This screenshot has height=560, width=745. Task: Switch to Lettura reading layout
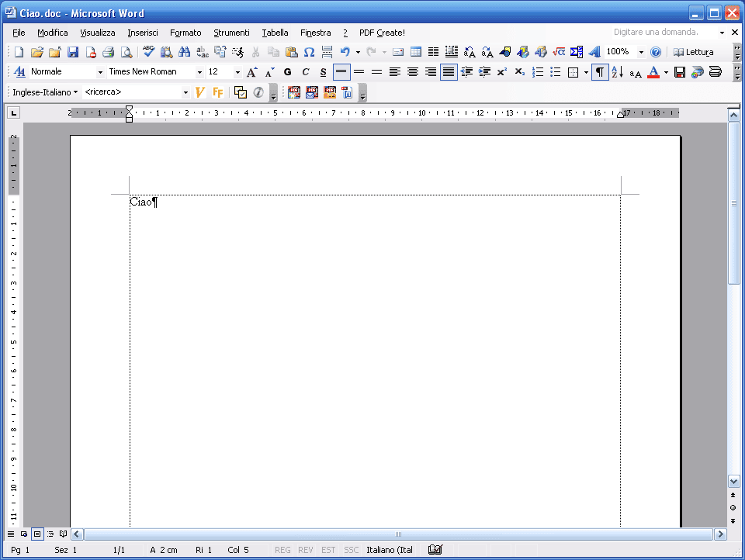(x=694, y=52)
